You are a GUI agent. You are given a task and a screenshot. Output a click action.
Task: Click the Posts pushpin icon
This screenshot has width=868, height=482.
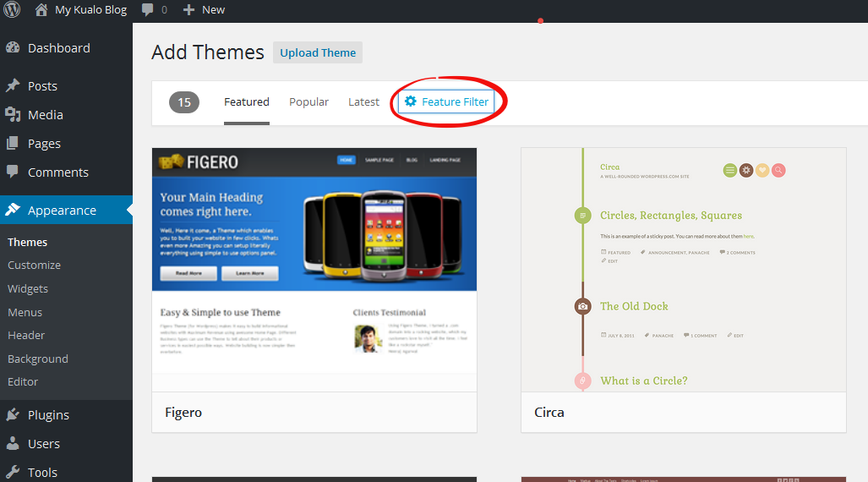coord(13,86)
